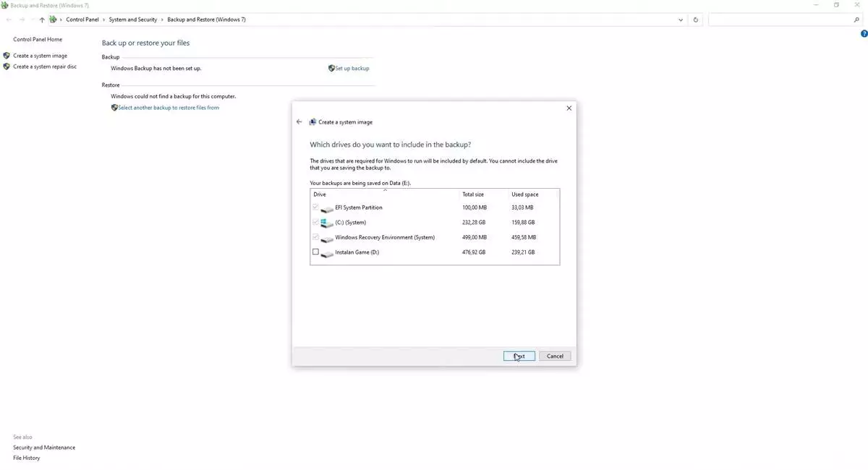This screenshot has width=868, height=470.
Task: Select the Instalan Game (D:) row label
Action: click(x=357, y=252)
